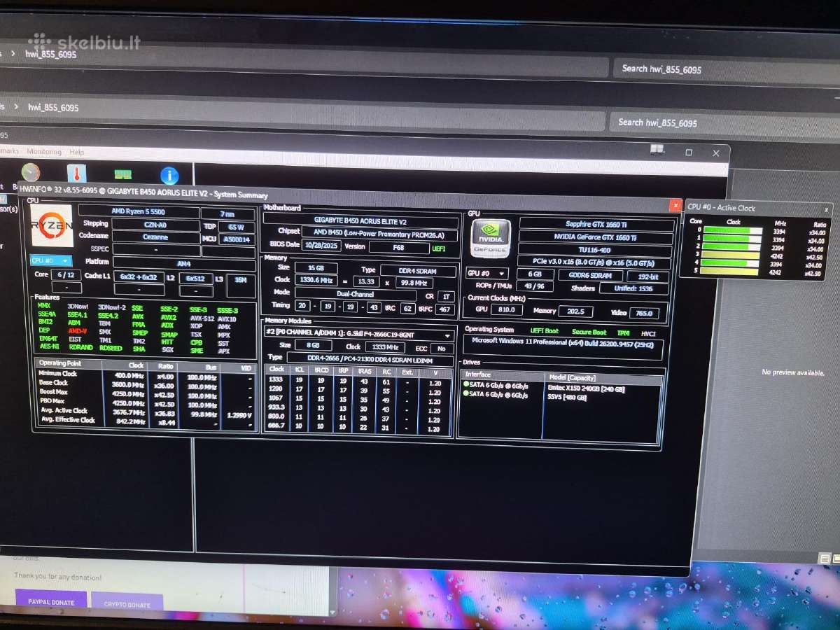Screen dimensions: 840x630
Task: Maximize the HWiNFO main window
Action: coord(689,152)
